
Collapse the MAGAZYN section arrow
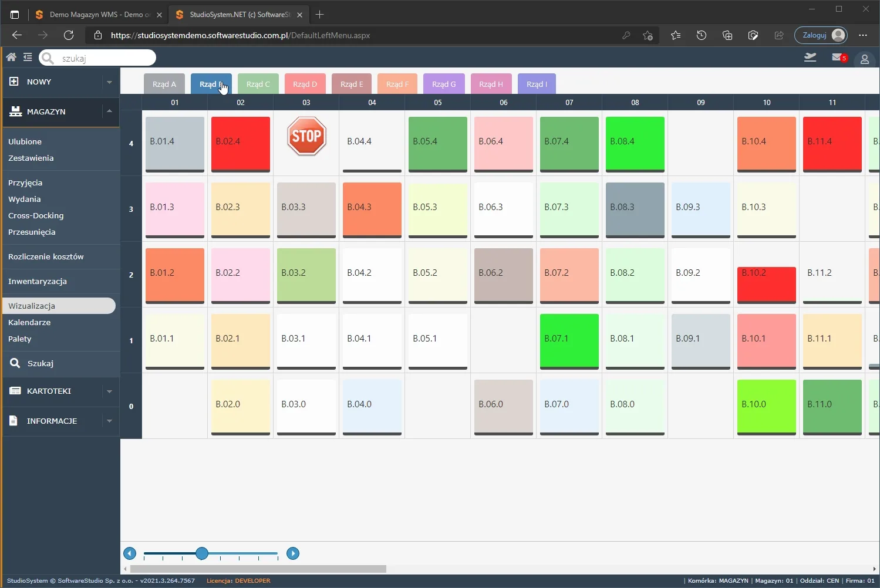pyautogui.click(x=109, y=111)
